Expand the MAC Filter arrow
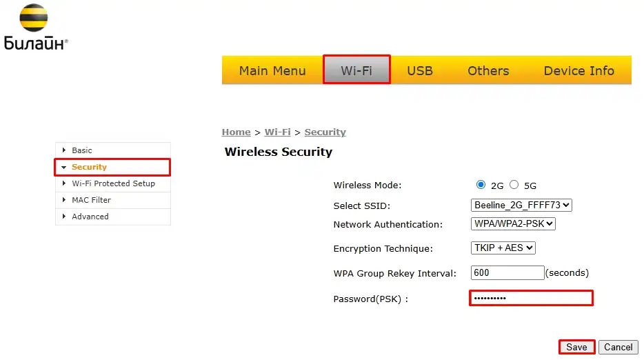 tap(64, 200)
